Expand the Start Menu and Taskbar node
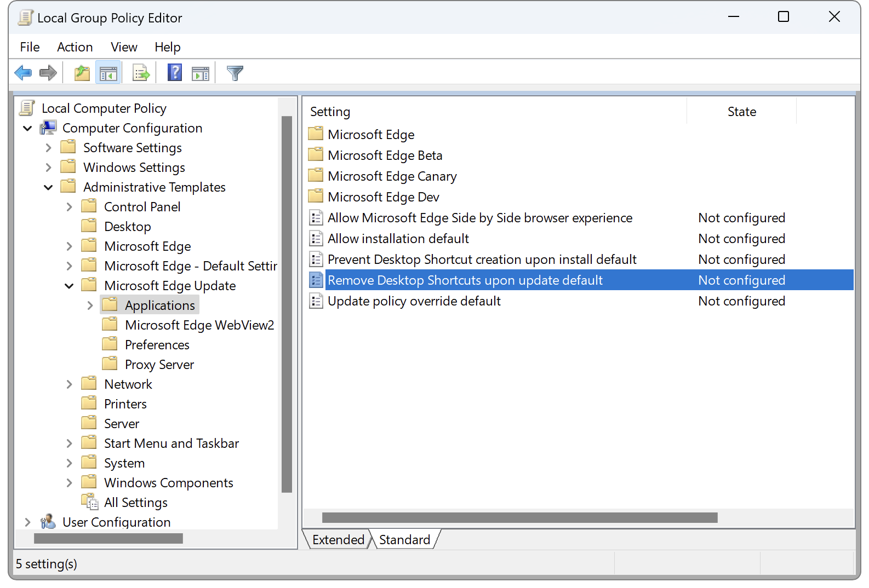The image size is (869, 588). pos(69,443)
